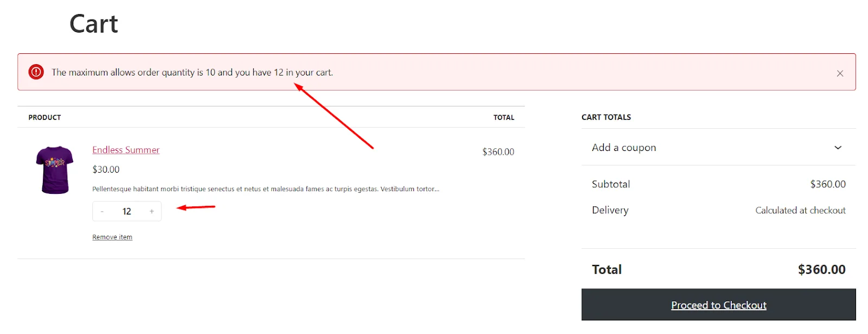868x334 pixels.
Task: Select the $30.00 unit price text
Action: [x=106, y=169]
